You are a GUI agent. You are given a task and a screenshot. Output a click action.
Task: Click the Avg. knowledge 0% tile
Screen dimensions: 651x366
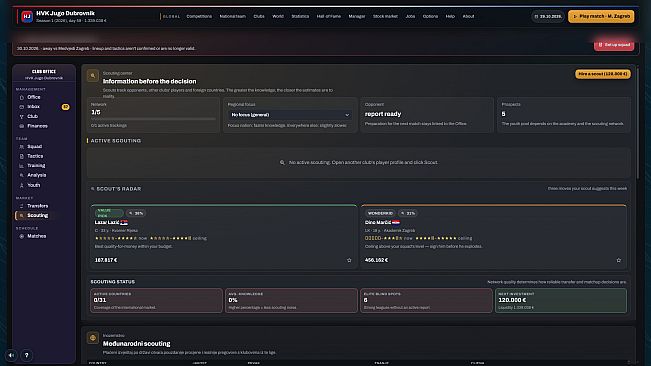(x=291, y=300)
